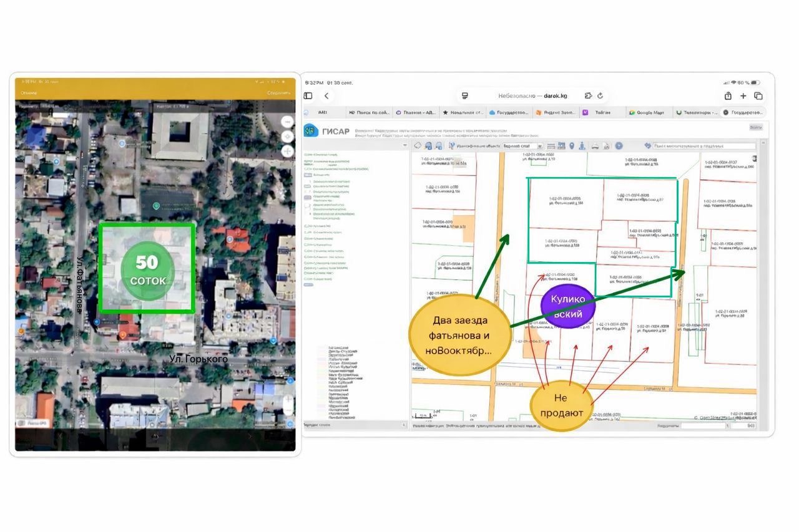Go back with the browser back arrow
The height and width of the screenshot is (532, 799).
[x=326, y=95]
